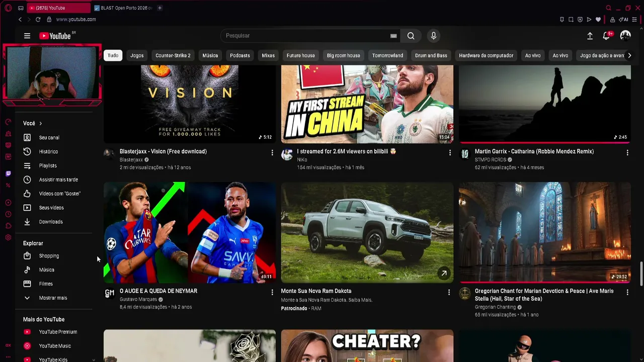Go back with the browser back arrow
Image resolution: width=644 pixels, height=362 pixels.
(x=20, y=19)
